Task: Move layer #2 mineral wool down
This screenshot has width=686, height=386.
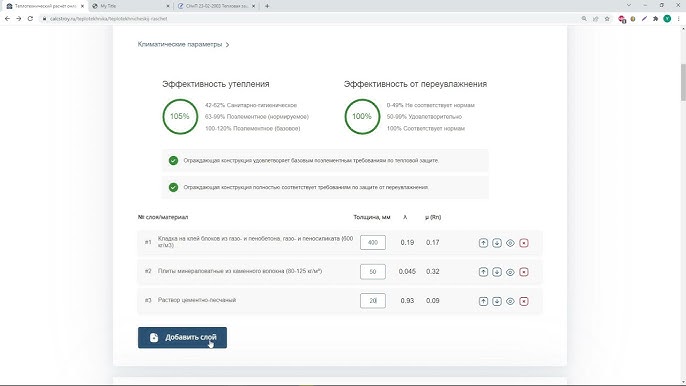Action: (x=497, y=272)
